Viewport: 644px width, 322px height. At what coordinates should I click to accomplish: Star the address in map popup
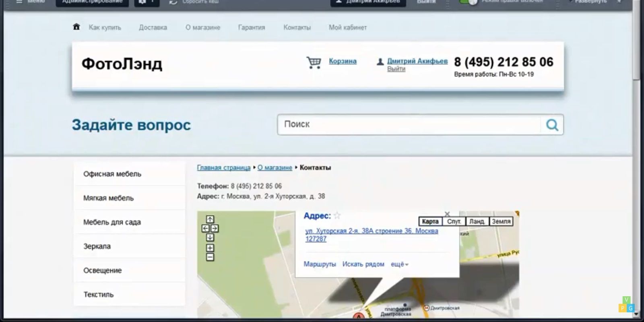[x=337, y=216]
